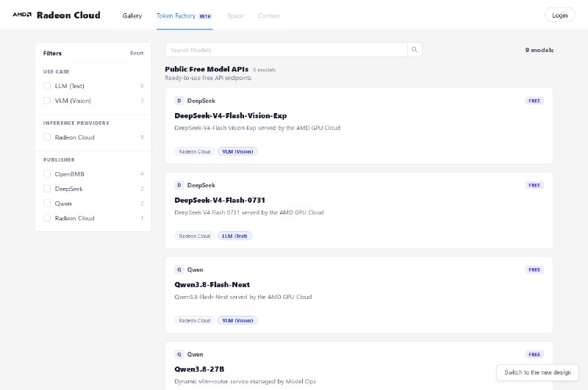Click the VLM (Vision) tag on DeepSeek-V4-Flash-Vision-Exp card
The width and height of the screenshot is (588, 390).
pyautogui.click(x=237, y=152)
